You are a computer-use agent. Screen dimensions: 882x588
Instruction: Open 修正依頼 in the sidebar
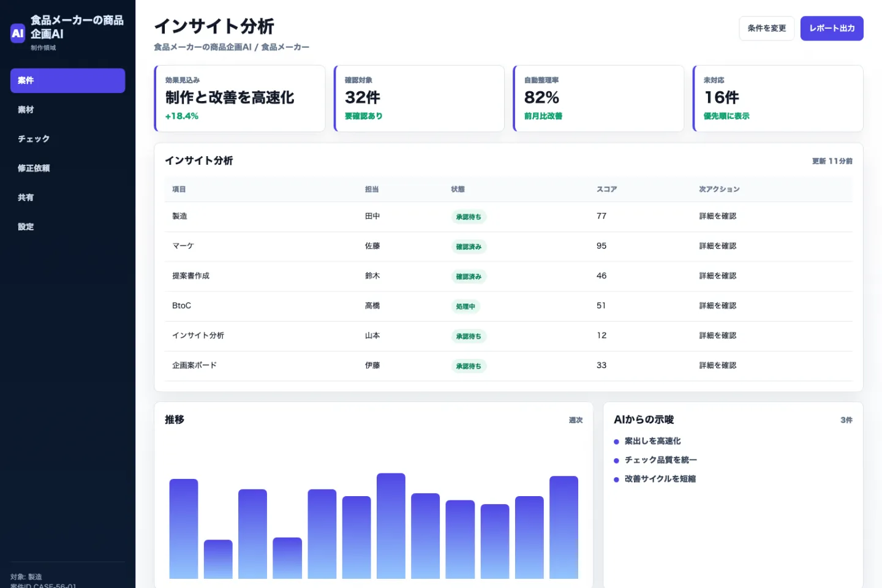tap(67, 168)
